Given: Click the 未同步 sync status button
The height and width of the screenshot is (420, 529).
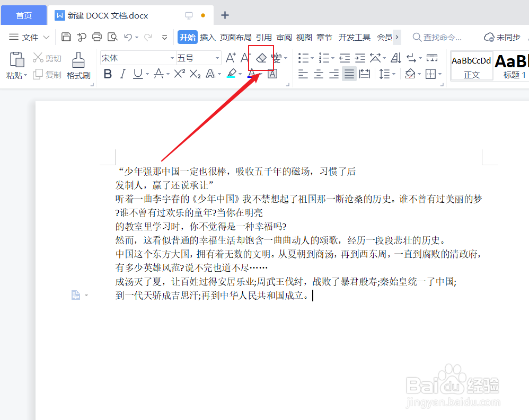Looking at the screenshot, I should point(502,37).
